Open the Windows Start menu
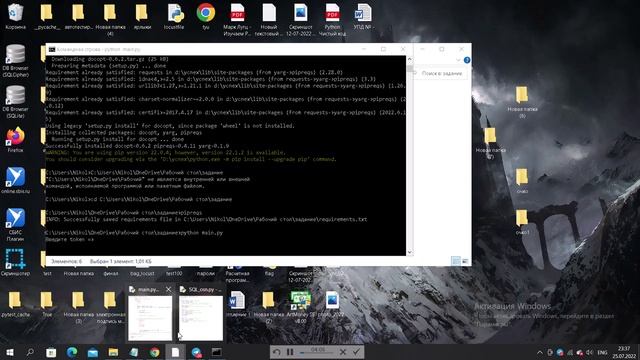 click(x=9, y=352)
